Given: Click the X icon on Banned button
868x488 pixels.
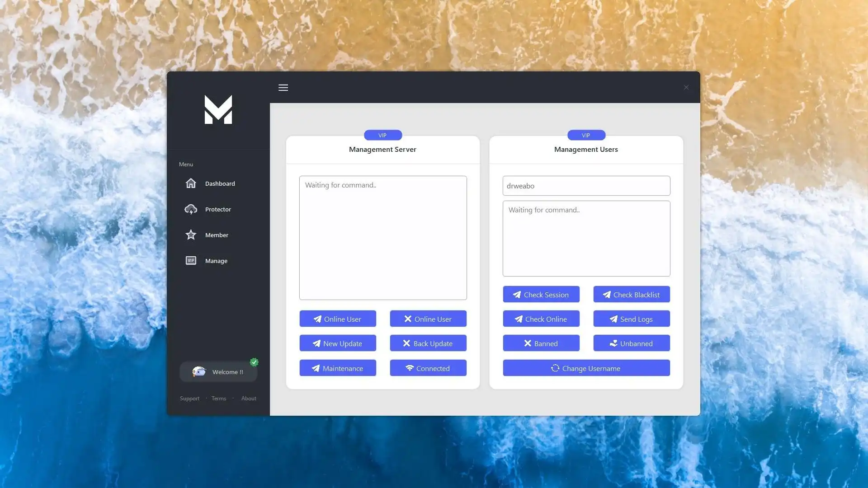Looking at the screenshot, I should tap(527, 343).
